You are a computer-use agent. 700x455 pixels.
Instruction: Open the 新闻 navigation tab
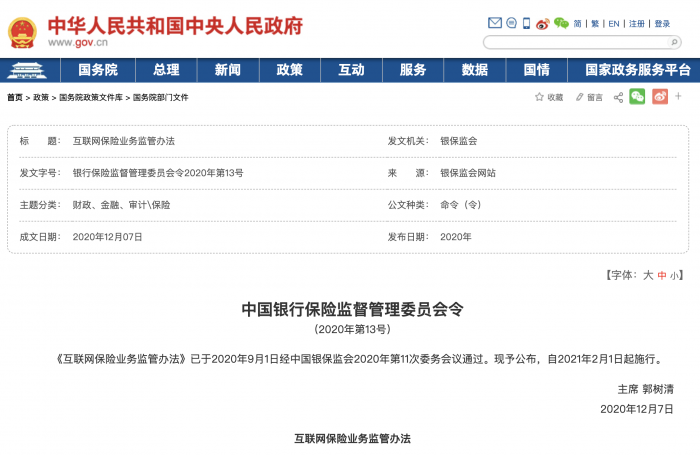228,70
